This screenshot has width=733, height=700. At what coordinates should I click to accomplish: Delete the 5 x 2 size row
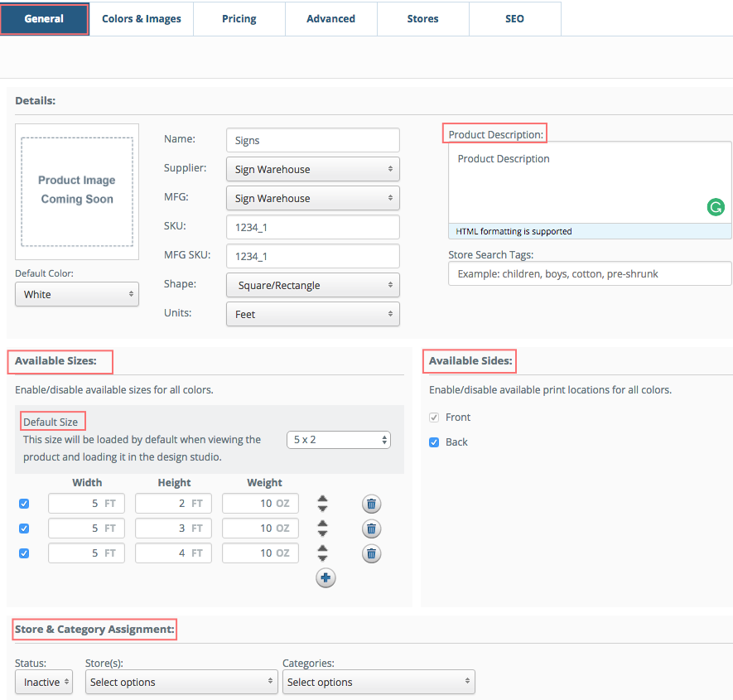click(x=371, y=504)
